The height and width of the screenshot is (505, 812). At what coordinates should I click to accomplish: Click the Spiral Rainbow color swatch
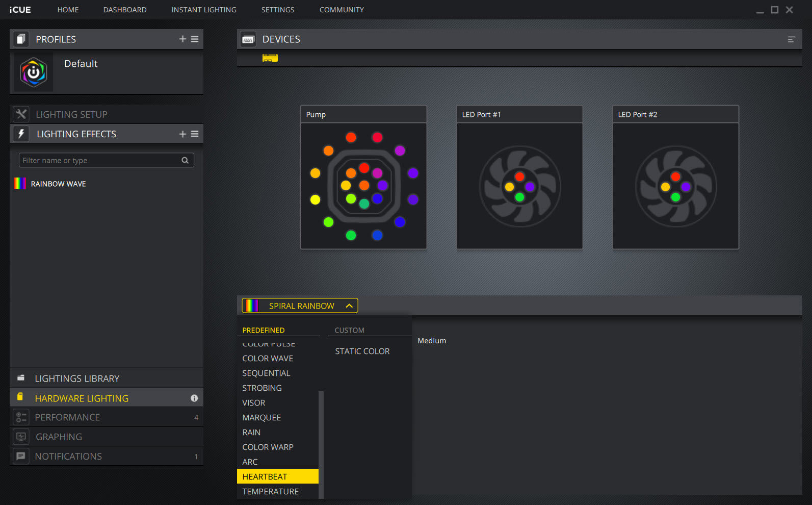click(252, 306)
